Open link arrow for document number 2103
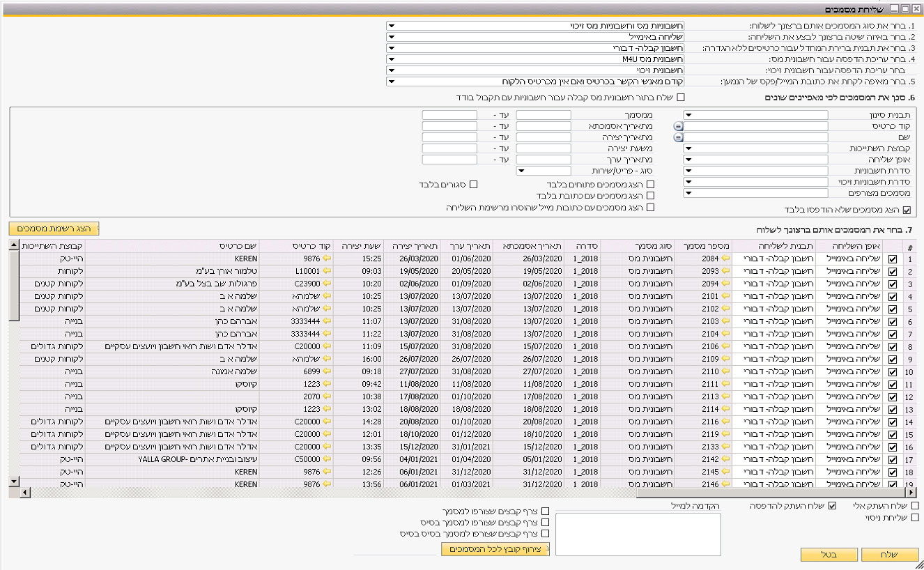The width and height of the screenshot is (924, 570). tap(725, 321)
